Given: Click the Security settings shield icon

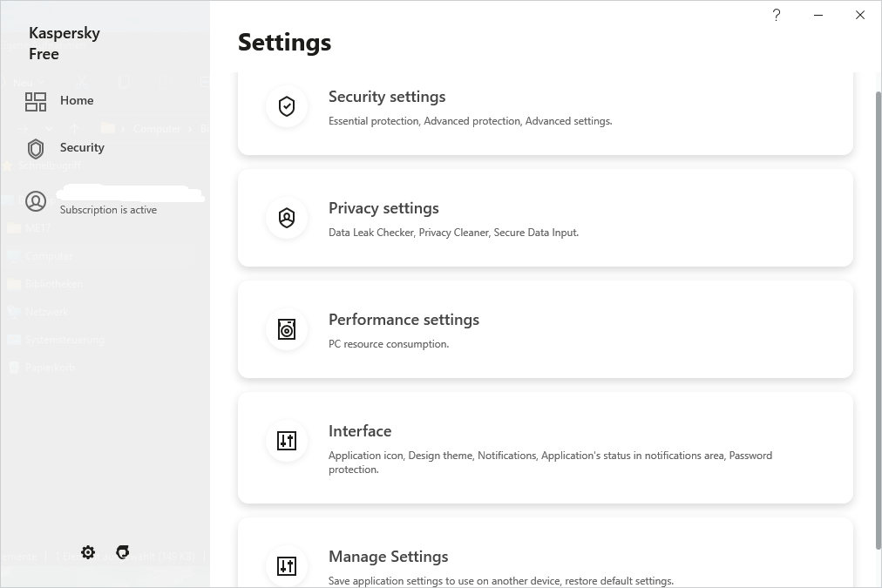Looking at the screenshot, I should click(287, 106).
